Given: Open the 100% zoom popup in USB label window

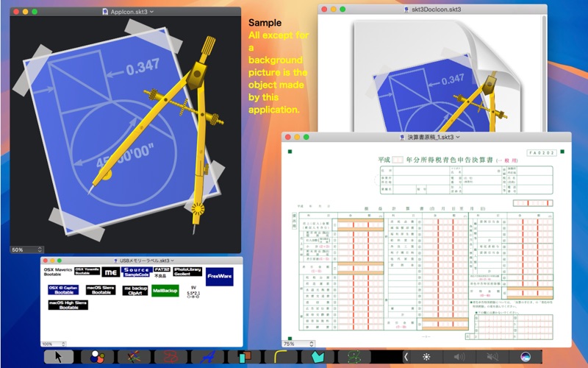Looking at the screenshot, I should tap(53, 344).
